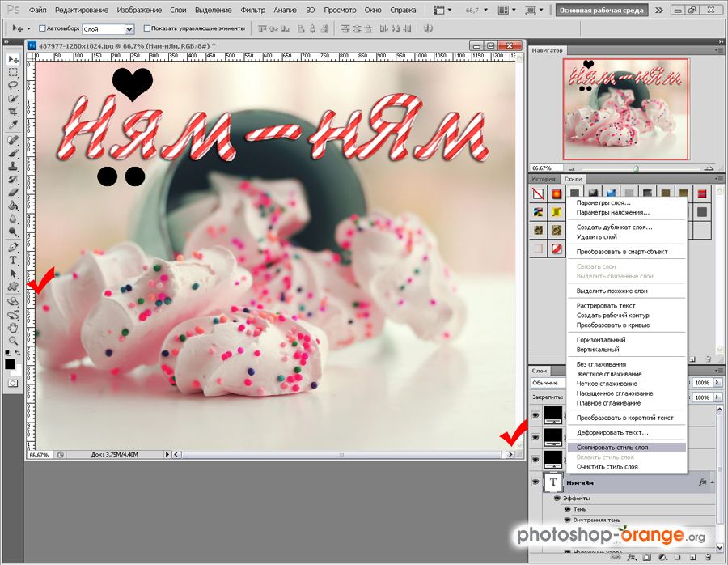This screenshot has height=565, width=728.
Task: Click the delete layer trash icon
Action: (707, 557)
